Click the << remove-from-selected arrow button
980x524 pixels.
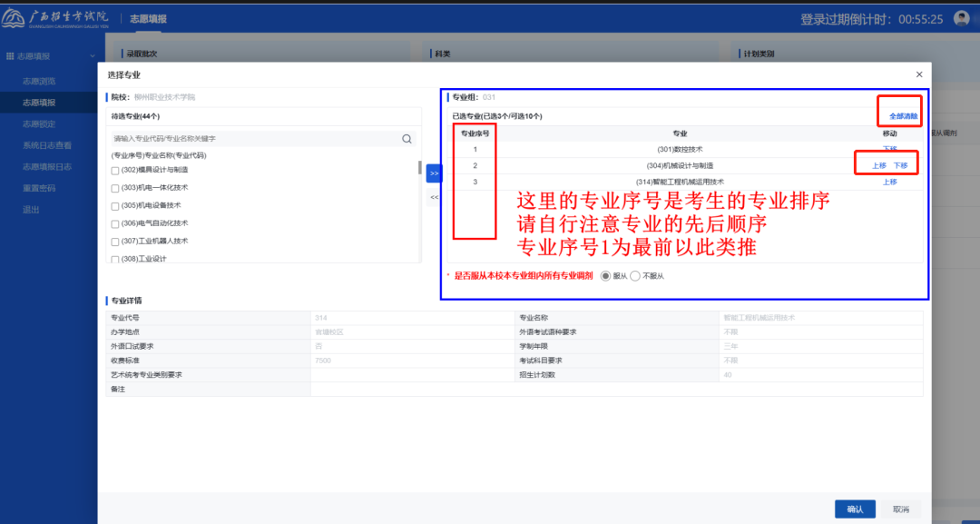[x=434, y=197]
